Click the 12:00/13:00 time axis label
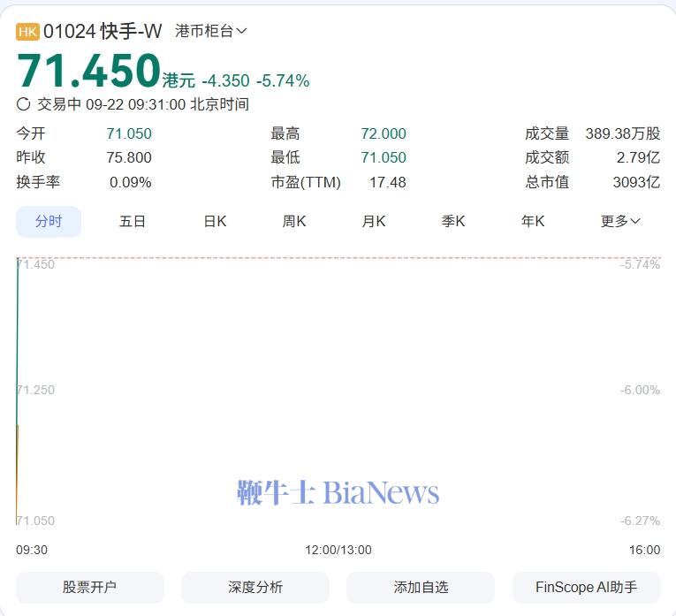The width and height of the screenshot is (676, 616). 338,550
